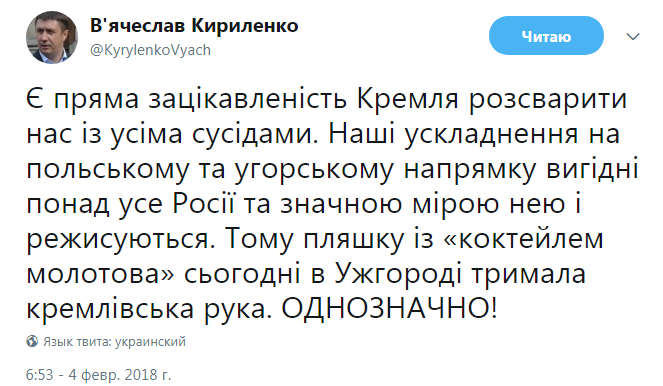Click the word режисуються in the tweet

(118, 240)
